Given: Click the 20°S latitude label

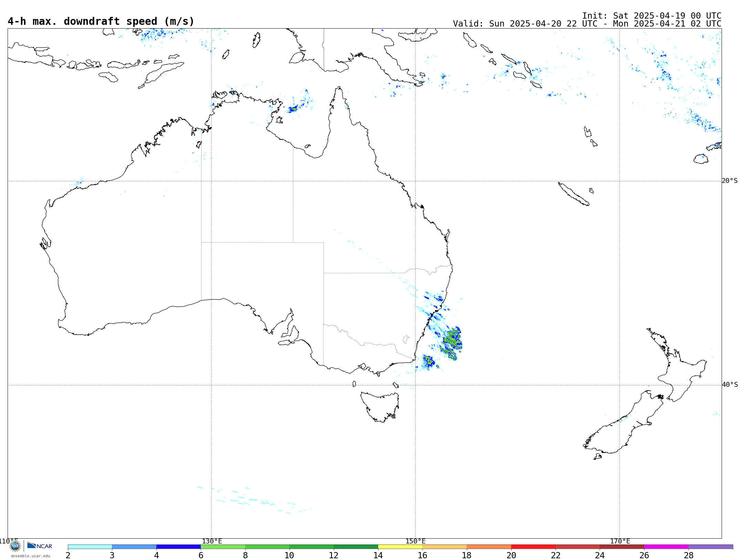Looking at the screenshot, I should point(730,181).
